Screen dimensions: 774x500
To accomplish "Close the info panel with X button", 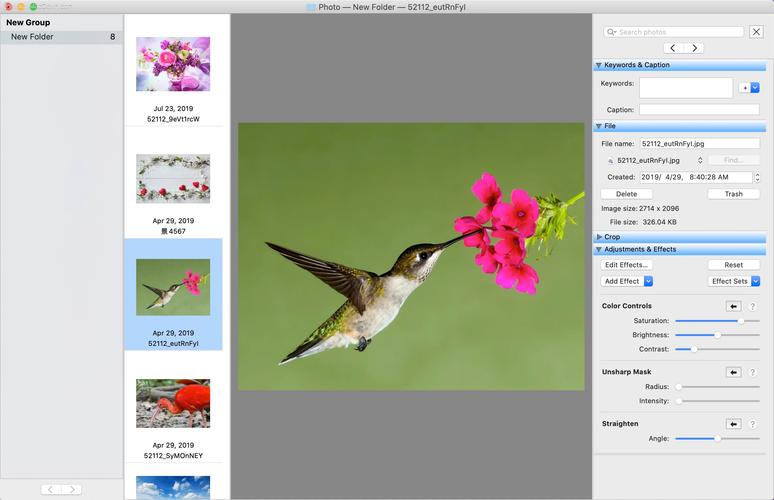I will 756,32.
